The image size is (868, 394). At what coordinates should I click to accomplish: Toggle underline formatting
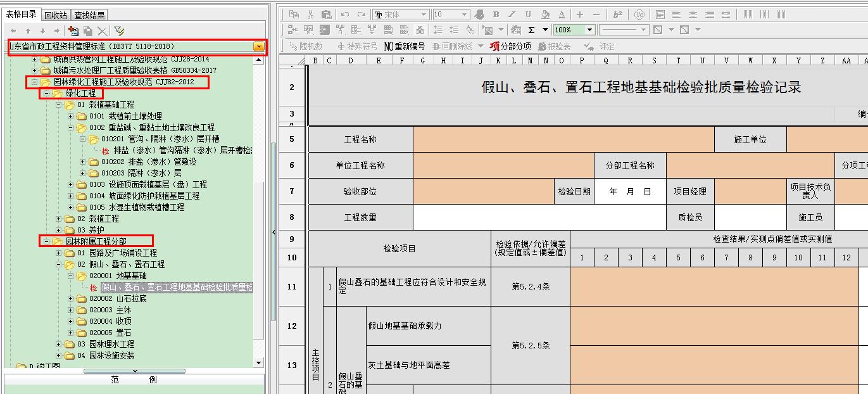528,15
